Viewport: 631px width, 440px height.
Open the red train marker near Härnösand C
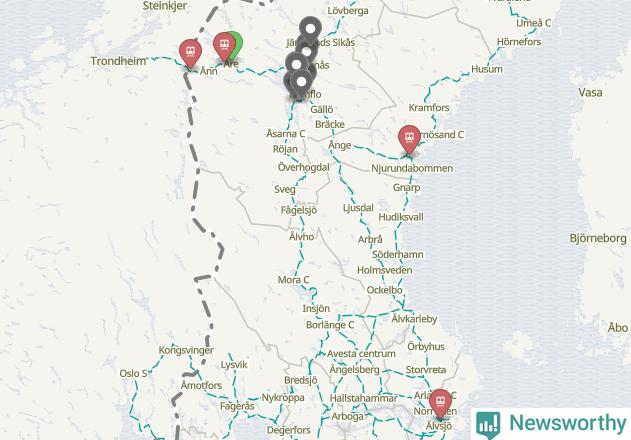tap(409, 139)
